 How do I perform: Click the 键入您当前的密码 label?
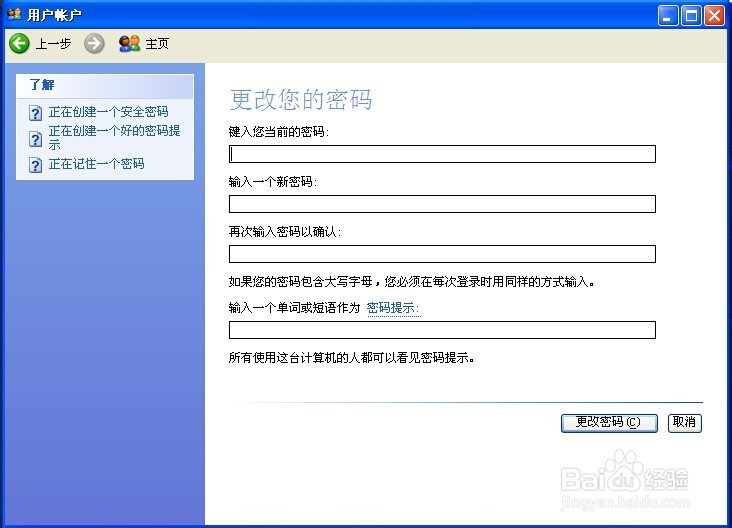pos(279,132)
